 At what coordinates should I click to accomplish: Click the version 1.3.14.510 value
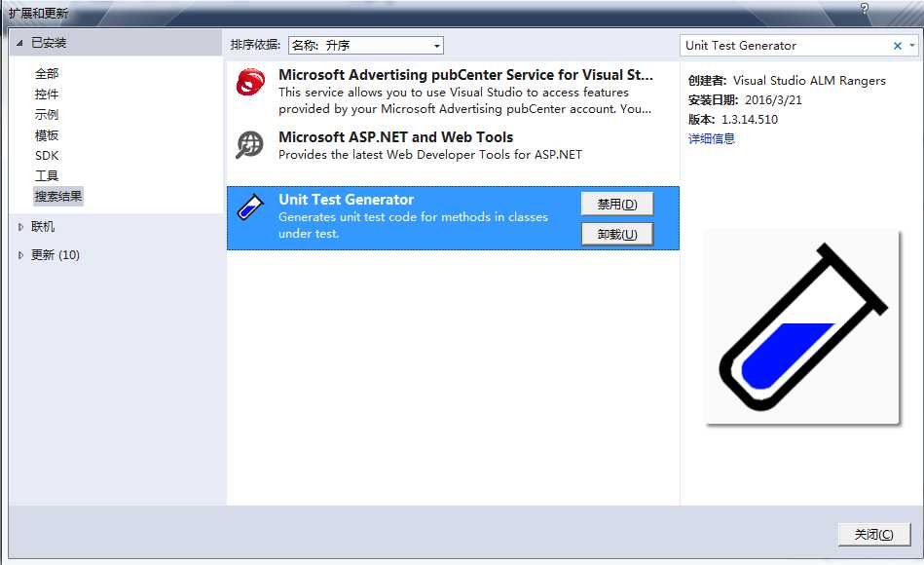tap(750, 120)
